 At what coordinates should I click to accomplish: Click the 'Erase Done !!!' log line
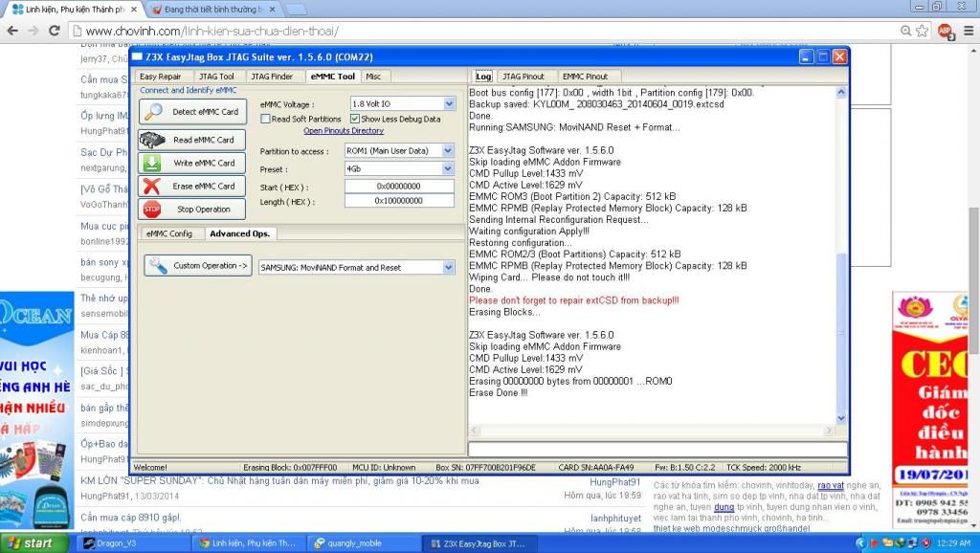pyautogui.click(x=498, y=392)
